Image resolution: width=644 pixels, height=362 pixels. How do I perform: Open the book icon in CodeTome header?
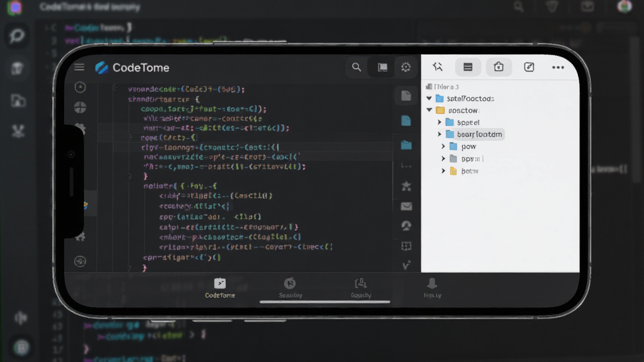pos(382,67)
